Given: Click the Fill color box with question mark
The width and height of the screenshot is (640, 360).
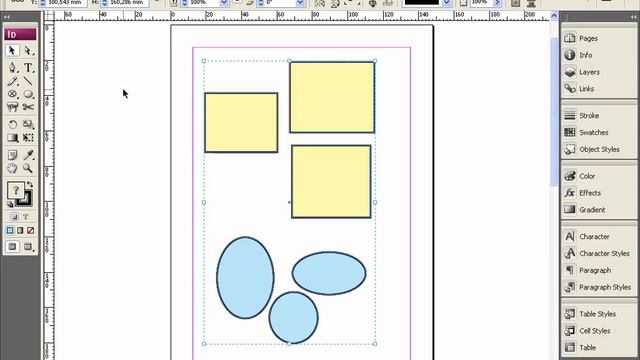Looking at the screenshot, I should coord(16,190).
